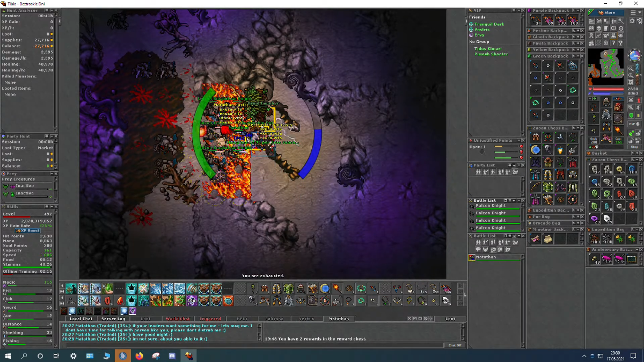Viewport: 644px width, 362px height.
Task: Target the first Falcon Knight in Battle List
Action: [496, 206]
